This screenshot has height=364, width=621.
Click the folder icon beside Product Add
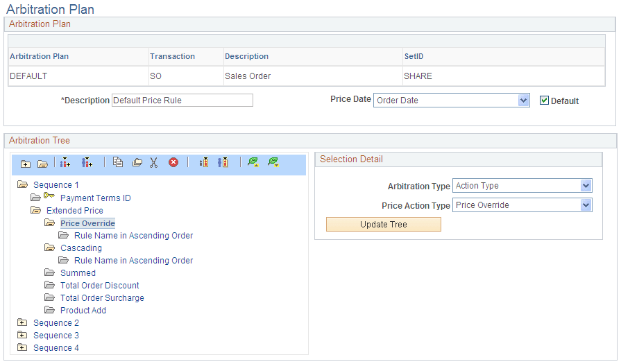49,310
